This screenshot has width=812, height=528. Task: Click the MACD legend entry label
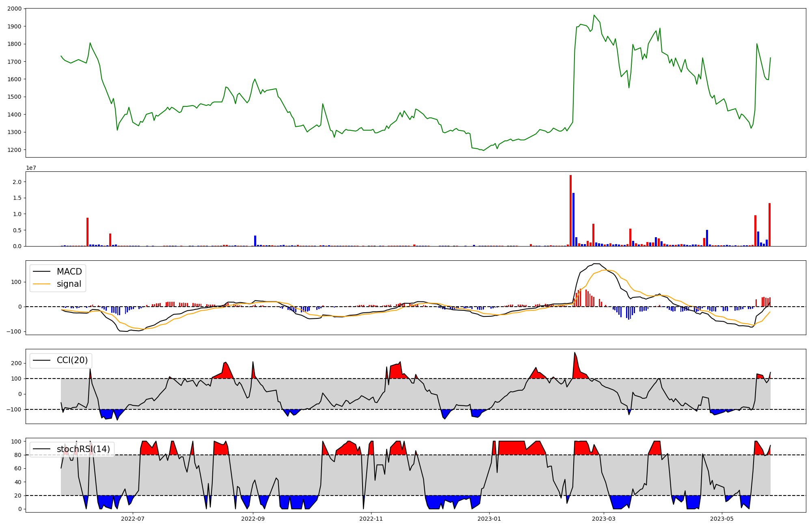point(69,272)
